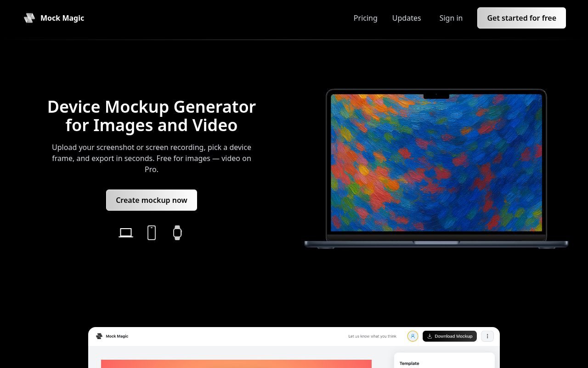
Task: Click Download Mockup in app preview
Action: [450, 336]
